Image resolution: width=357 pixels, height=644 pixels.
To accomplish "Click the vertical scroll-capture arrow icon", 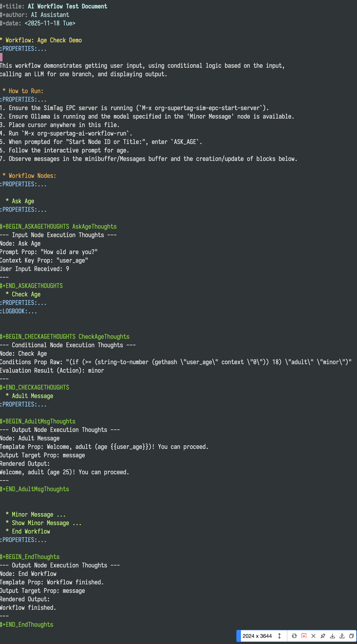I will click(x=279, y=636).
